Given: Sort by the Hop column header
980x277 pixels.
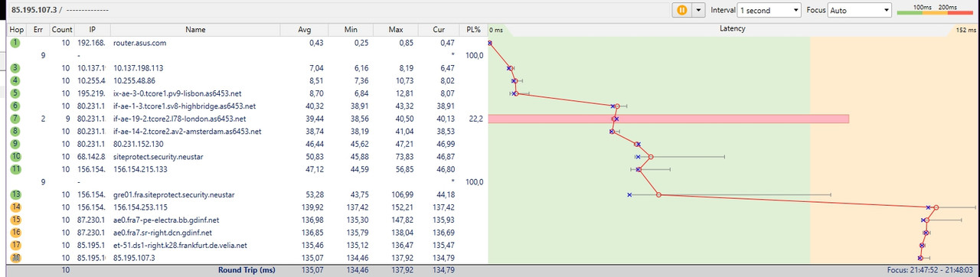Looking at the screenshot, I should (x=17, y=29).
